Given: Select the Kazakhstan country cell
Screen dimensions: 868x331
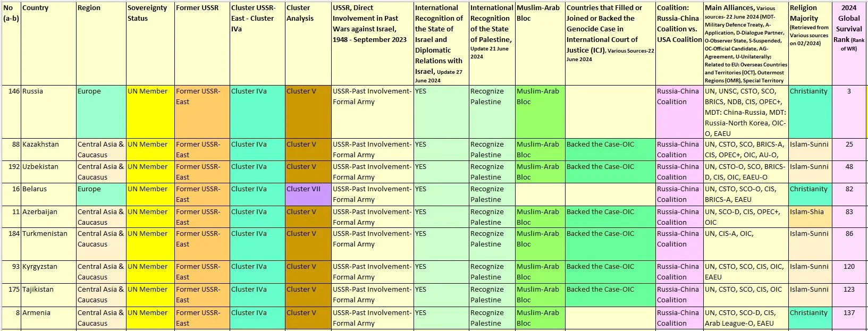Looking at the screenshot, I should tap(48, 149).
